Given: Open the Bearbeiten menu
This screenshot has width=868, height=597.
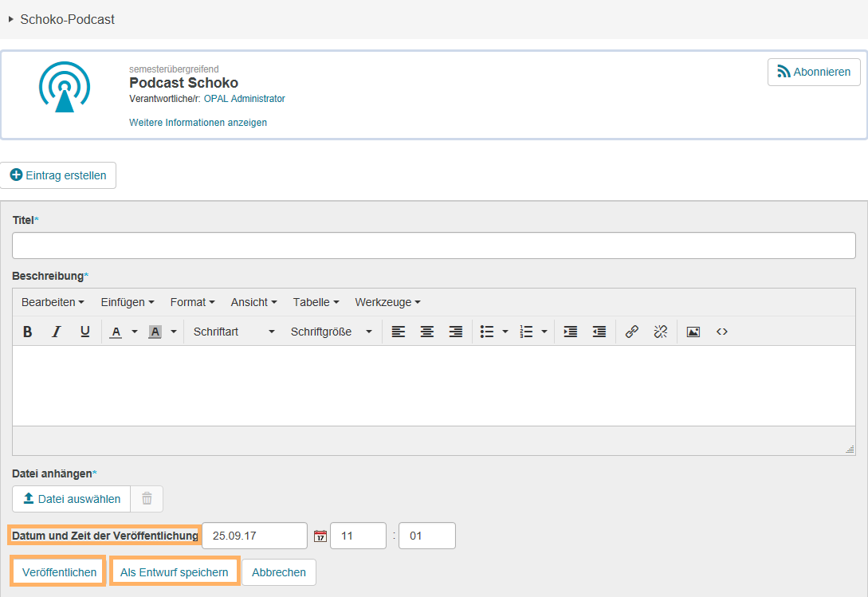Looking at the screenshot, I should coord(53,302).
